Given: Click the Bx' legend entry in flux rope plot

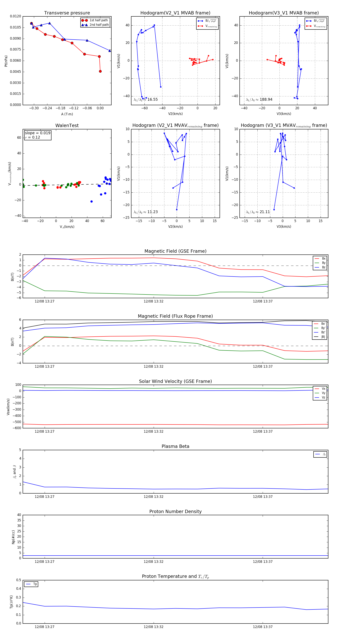Looking at the screenshot, I should pos(320,324).
